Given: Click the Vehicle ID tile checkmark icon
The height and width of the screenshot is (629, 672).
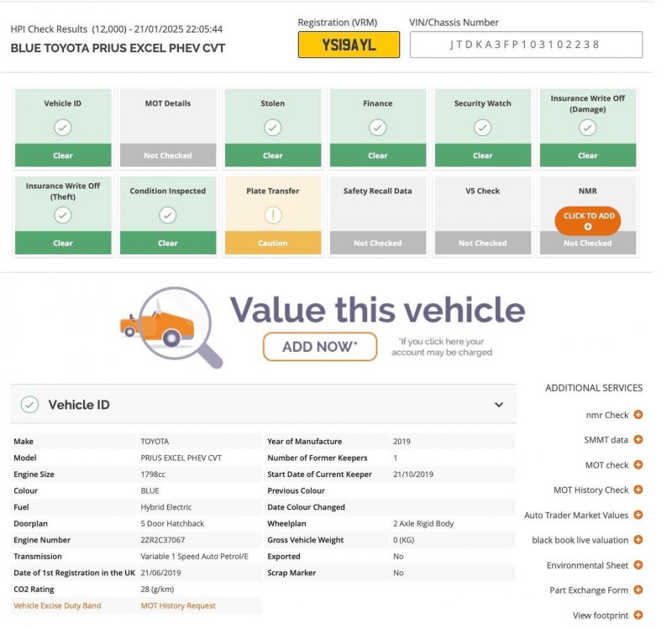Looking at the screenshot, I should click(62, 128).
